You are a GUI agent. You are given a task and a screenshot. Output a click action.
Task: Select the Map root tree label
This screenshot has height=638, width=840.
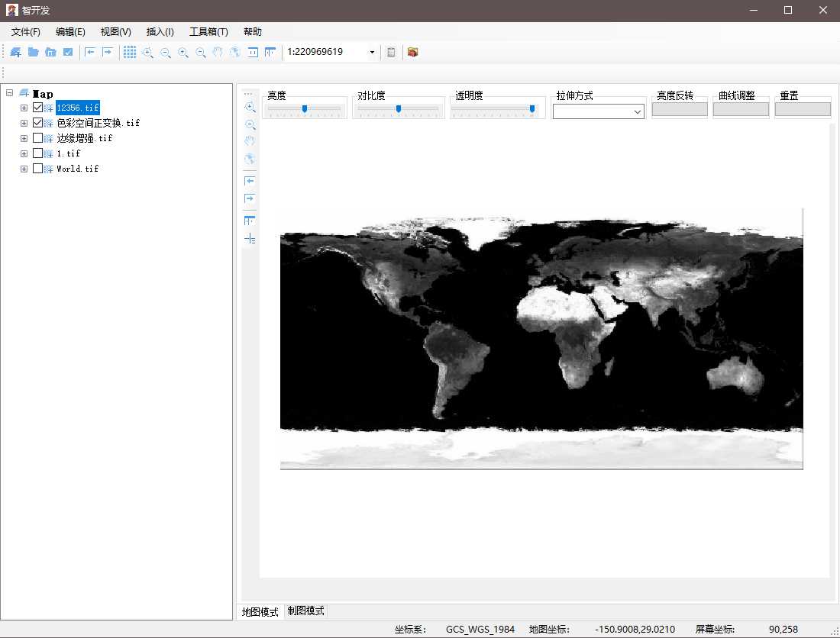(43, 94)
